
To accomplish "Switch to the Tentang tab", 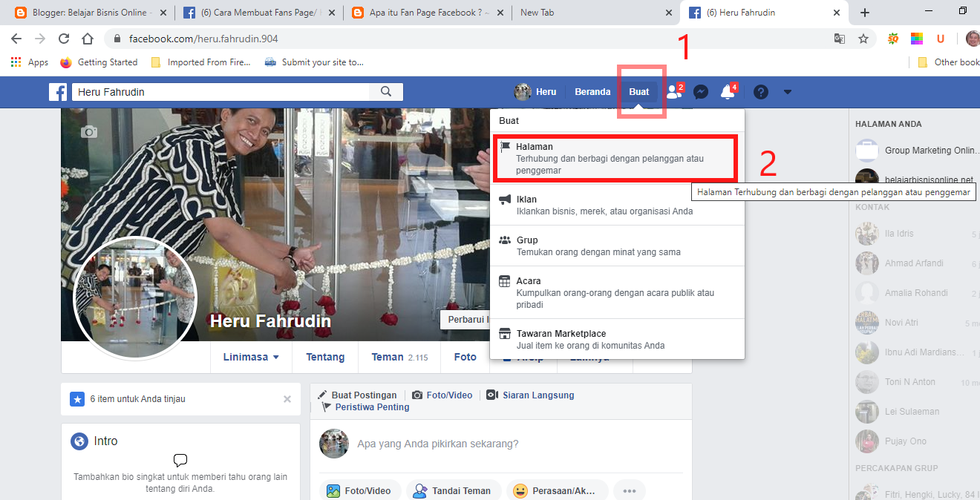I will 324,357.
